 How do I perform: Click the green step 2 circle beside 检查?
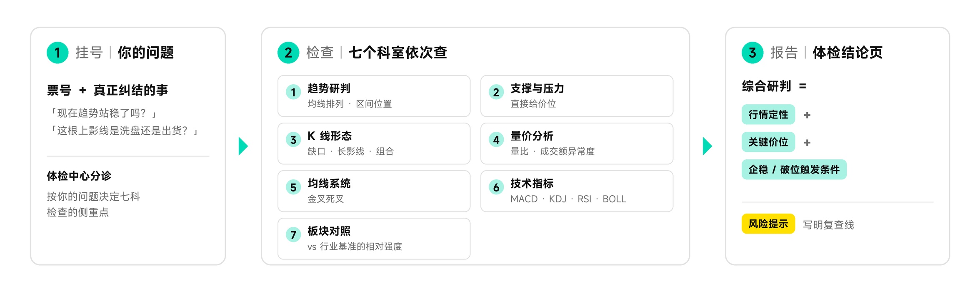click(288, 53)
